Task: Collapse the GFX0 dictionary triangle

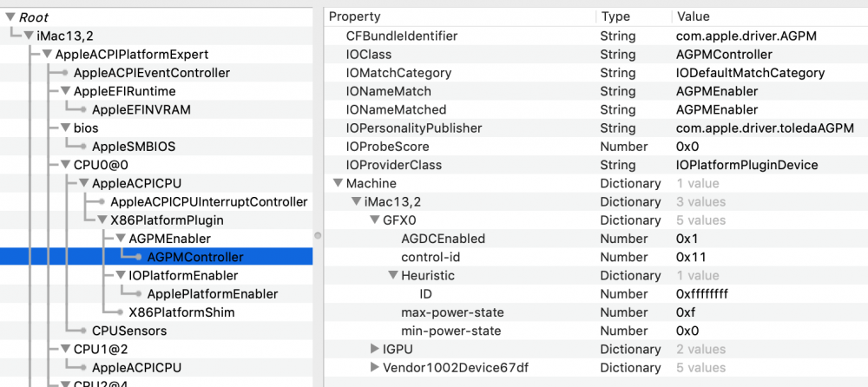Action: tap(374, 220)
